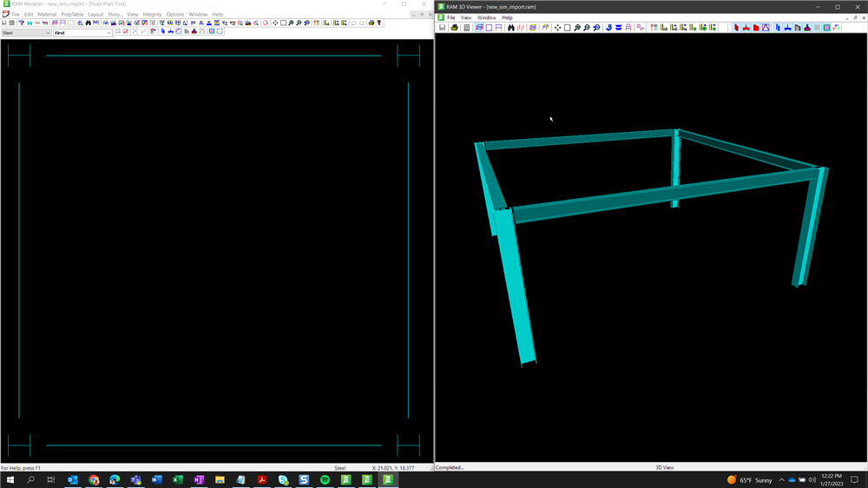Click the Save icon in RAM Modeler toolbar
This screenshot has height=488, width=868.
click(x=3, y=23)
